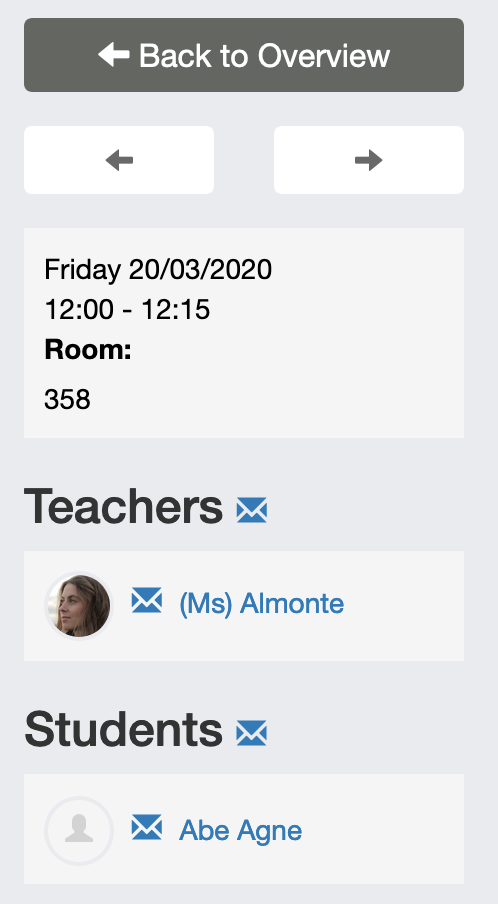Go to the previous appointment with left arrow

tap(119, 160)
